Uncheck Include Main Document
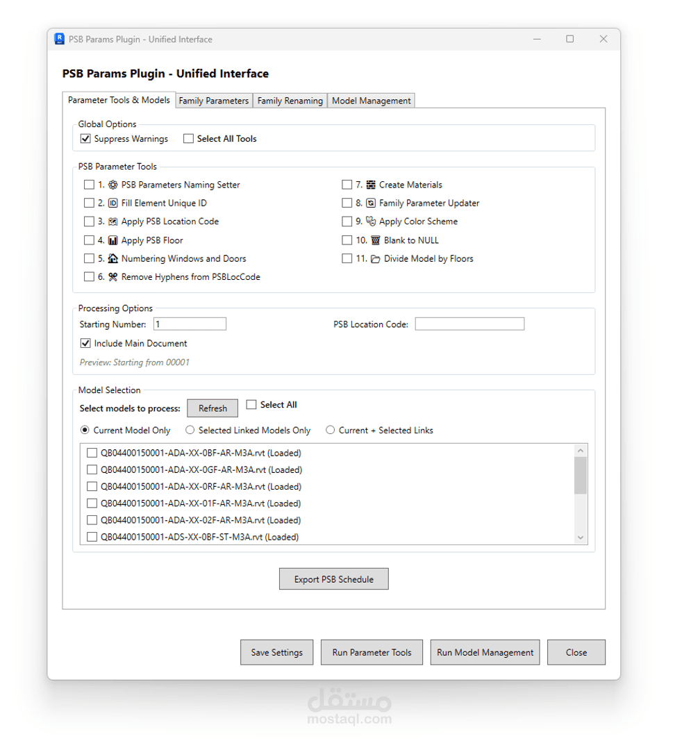 [x=85, y=343]
